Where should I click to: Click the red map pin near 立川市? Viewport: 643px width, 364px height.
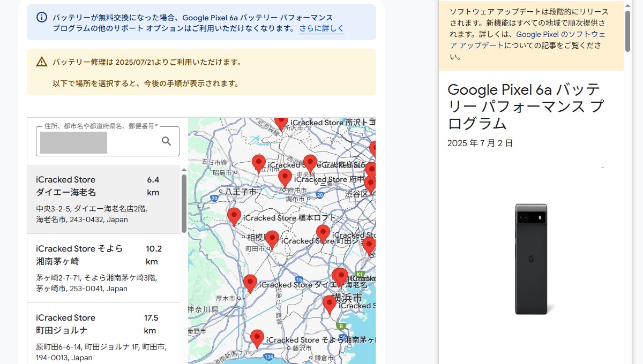coord(259,164)
